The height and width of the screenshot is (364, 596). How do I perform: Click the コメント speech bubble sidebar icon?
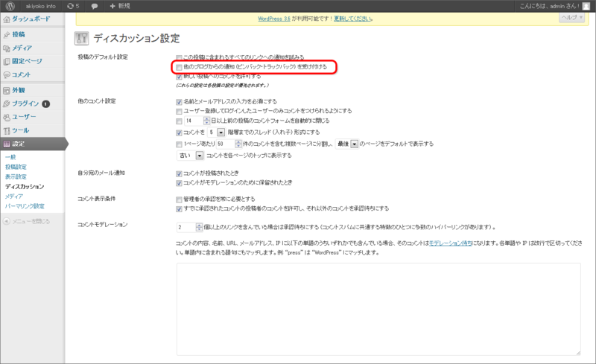(x=7, y=75)
